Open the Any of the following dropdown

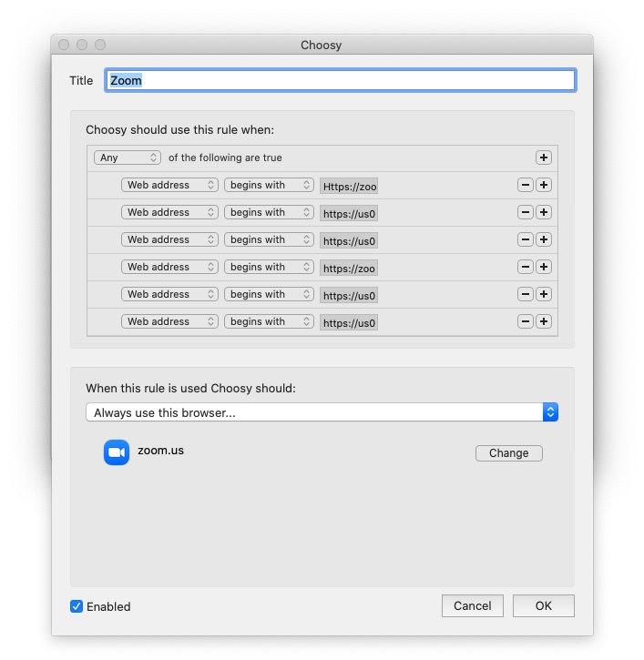[128, 157]
